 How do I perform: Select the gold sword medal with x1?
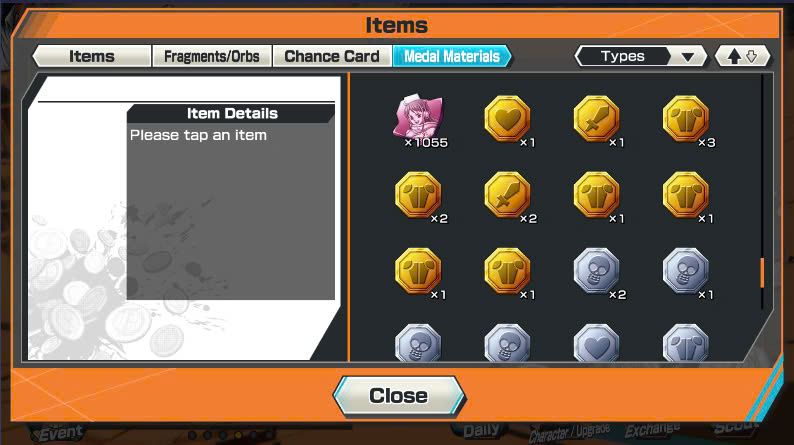click(x=597, y=118)
